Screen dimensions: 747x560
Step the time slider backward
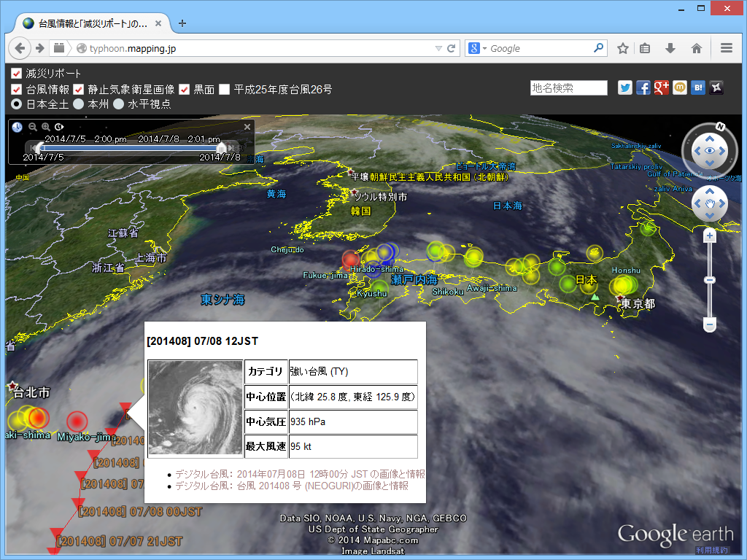pyautogui.click(x=32, y=148)
